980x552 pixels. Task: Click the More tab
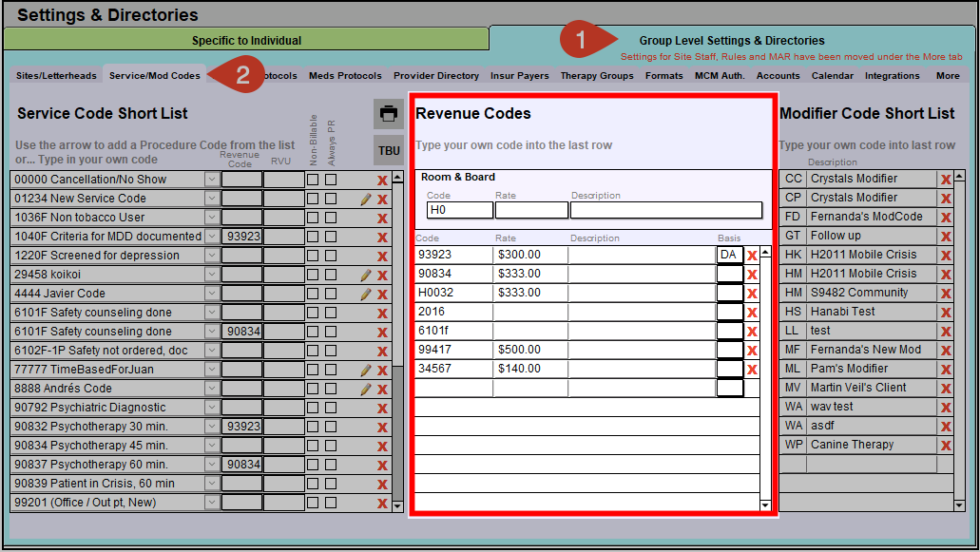coord(947,76)
